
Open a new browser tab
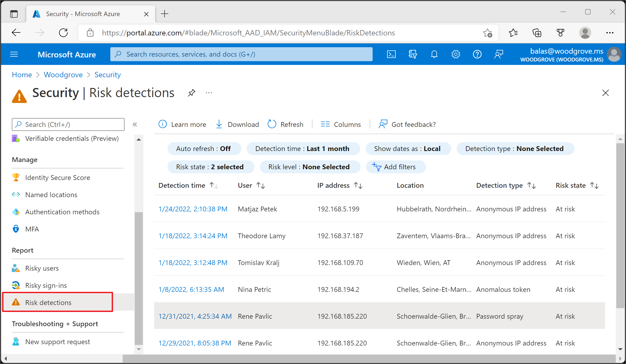pos(164,14)
